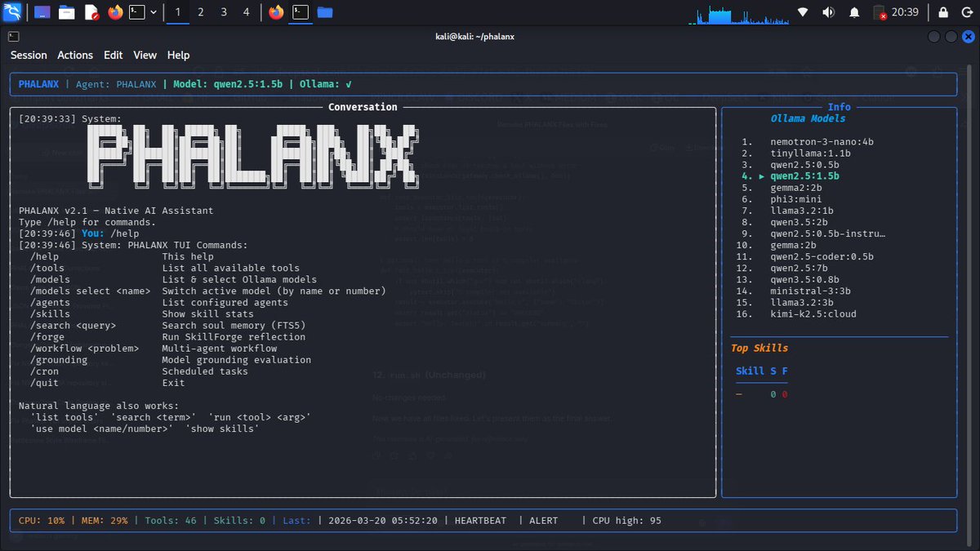The width and height of the screenshot is (980, 551).
Task: Click the screen lock icon in the panel
Action: pos(943,11)
